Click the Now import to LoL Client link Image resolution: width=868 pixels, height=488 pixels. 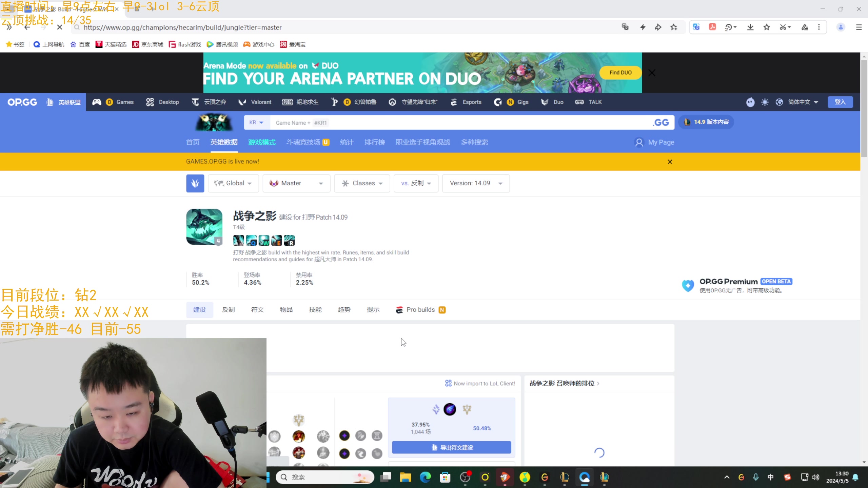pyautogui.click(x=480, y=383)
